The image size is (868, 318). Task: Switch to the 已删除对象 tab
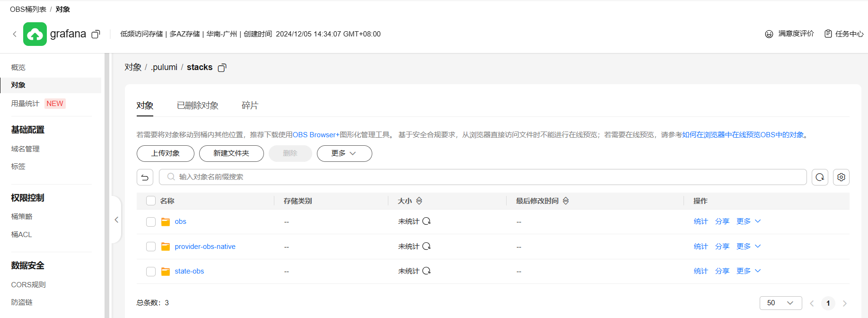pos(197,106)
